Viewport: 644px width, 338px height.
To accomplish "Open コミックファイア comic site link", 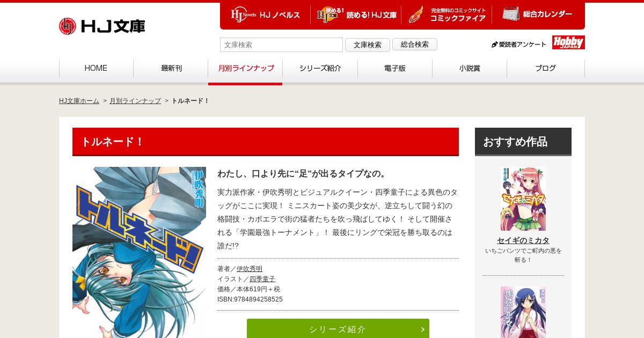I will click(447, 15).
